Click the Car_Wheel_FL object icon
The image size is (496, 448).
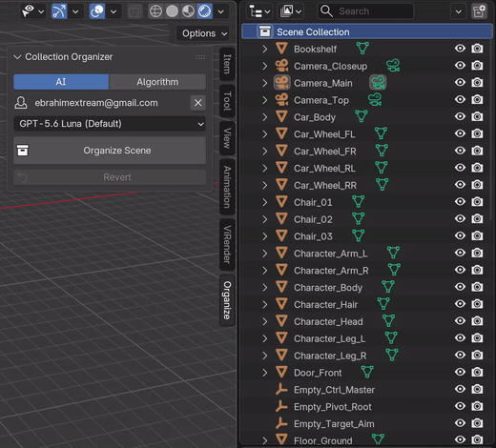(x=281, y=133)
